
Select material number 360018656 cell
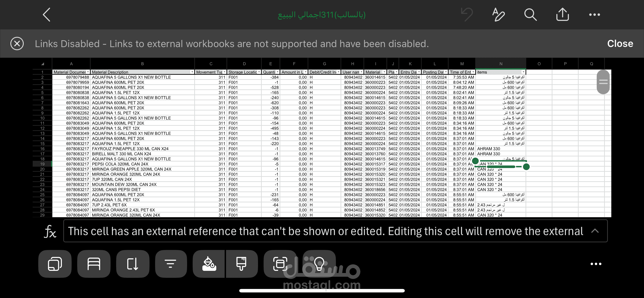click(375, 190)
